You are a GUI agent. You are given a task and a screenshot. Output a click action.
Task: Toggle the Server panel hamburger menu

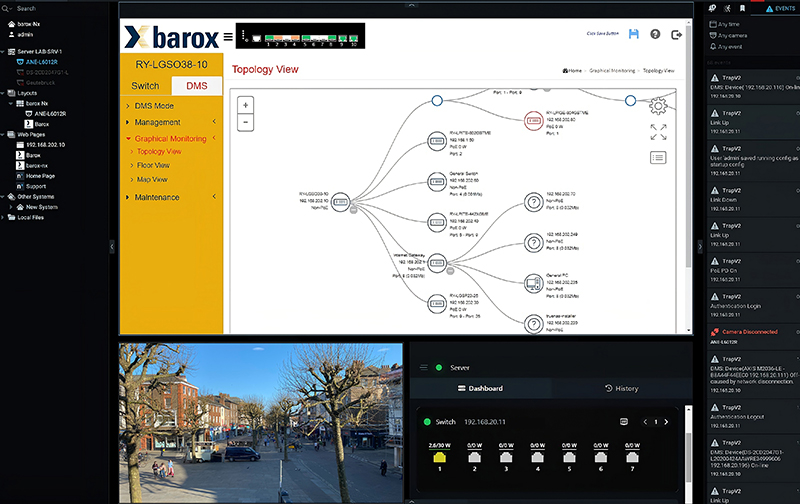(x=423, y=368)
